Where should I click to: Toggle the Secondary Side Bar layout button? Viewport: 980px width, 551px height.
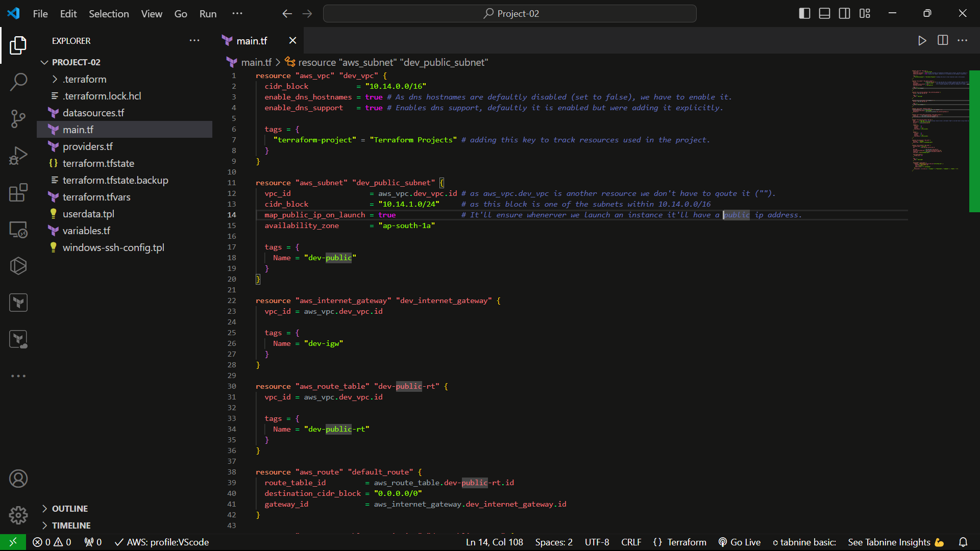[x=844, y=14]
